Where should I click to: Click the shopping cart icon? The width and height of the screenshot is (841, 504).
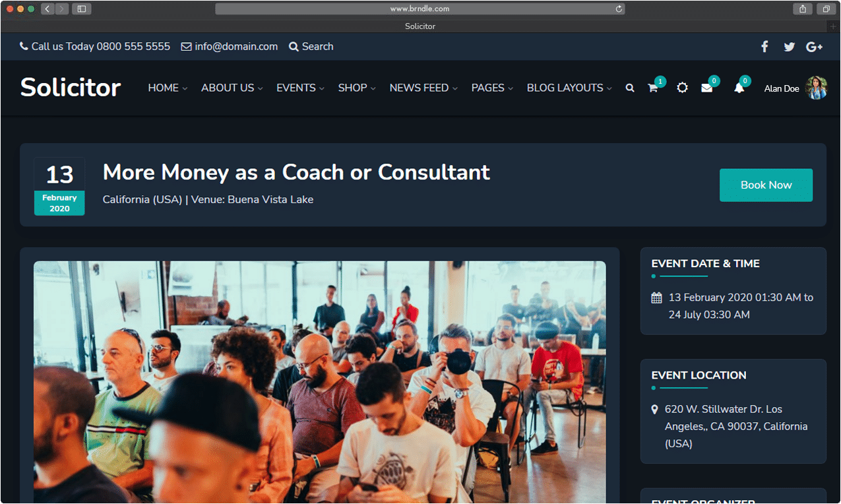coord(652,88)
